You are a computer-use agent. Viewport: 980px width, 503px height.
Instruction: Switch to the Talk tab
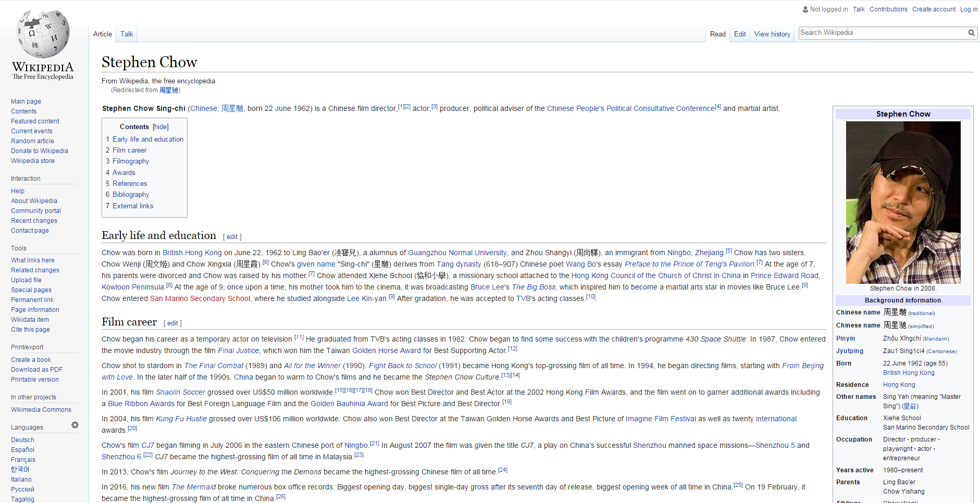point(127,34)
